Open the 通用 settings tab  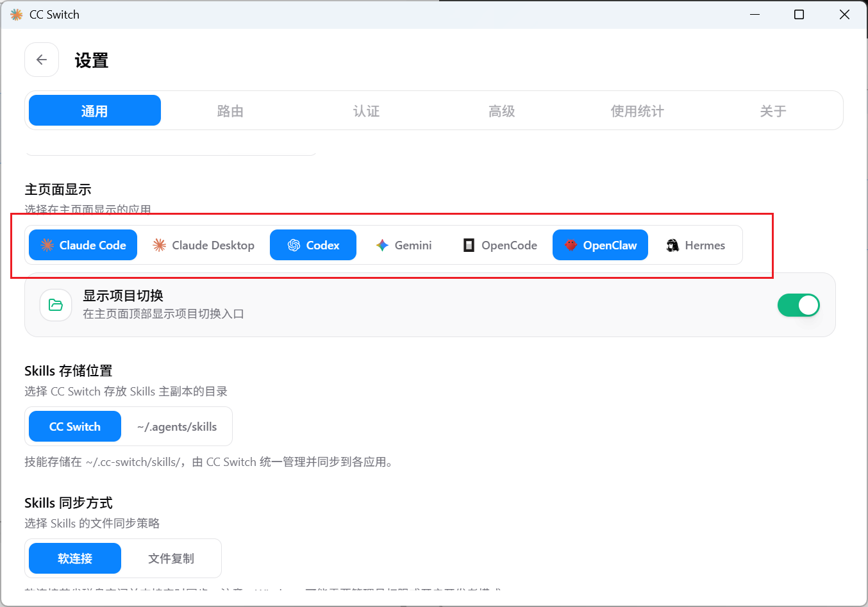click(95, 111)
